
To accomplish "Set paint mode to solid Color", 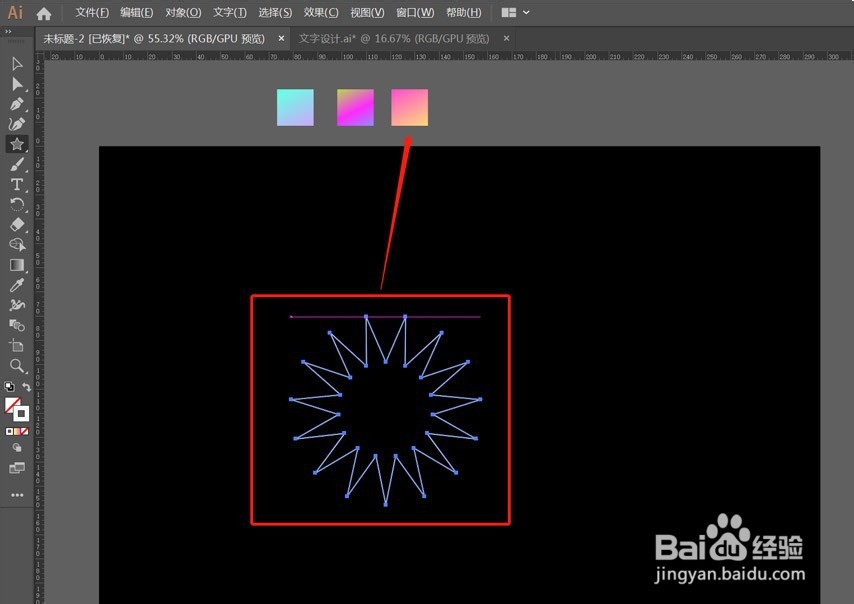I will [x=9, y=431].
